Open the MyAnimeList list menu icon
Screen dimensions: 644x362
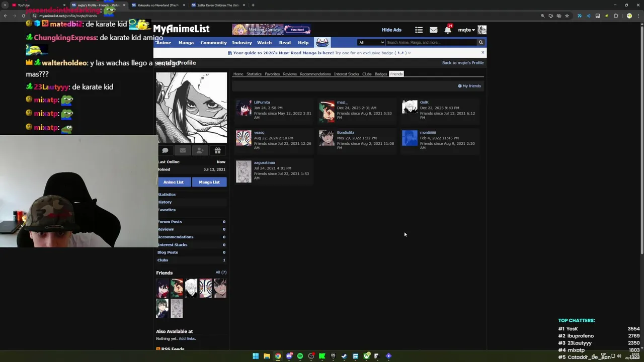click(419, 30)
